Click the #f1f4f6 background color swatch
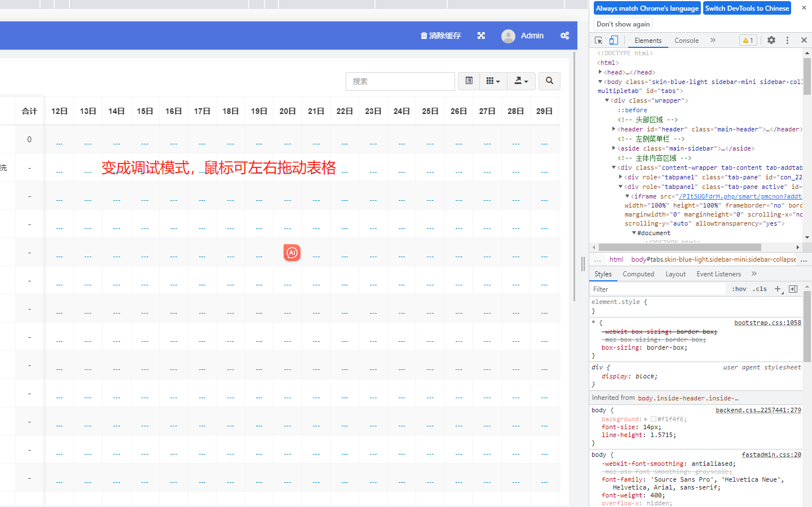The height and width of the screenshot is (507, 812). coord(653,419)
